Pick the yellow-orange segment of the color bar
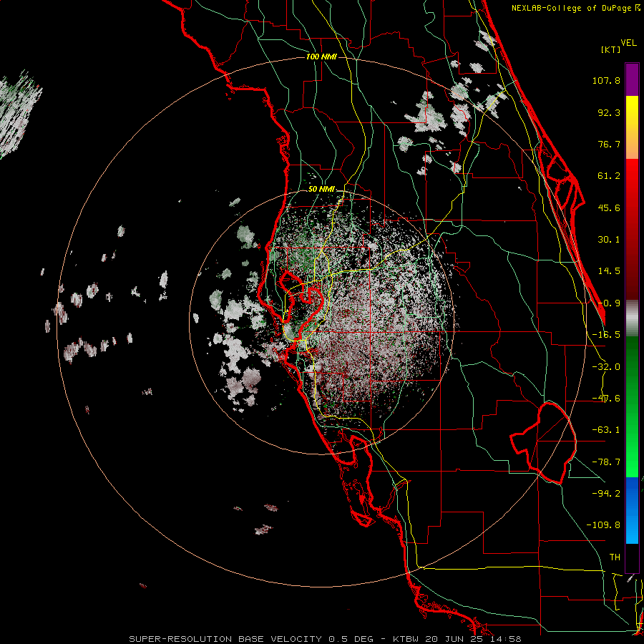This screenshot has height=644, width=644. (632, 127)
